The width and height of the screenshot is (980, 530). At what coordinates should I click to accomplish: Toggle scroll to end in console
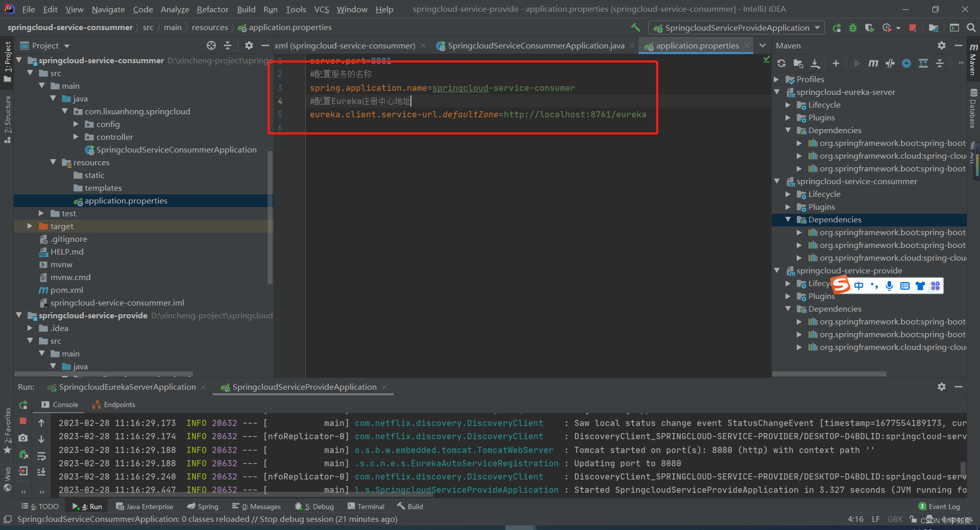click(x=41, y=472)
